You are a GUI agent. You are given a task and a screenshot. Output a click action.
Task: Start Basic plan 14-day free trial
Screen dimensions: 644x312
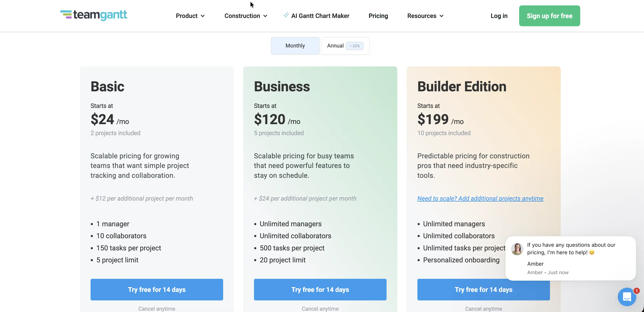tap(157, 289)
